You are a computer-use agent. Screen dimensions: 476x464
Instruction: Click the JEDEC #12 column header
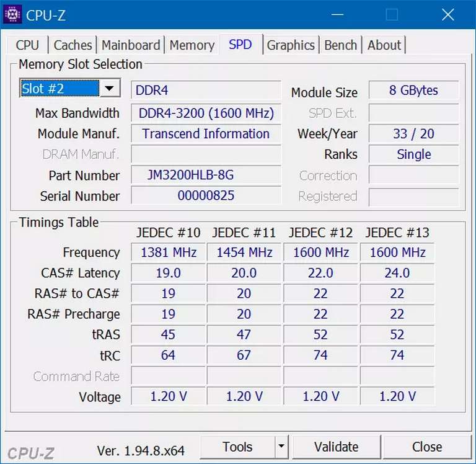point(320,233)
